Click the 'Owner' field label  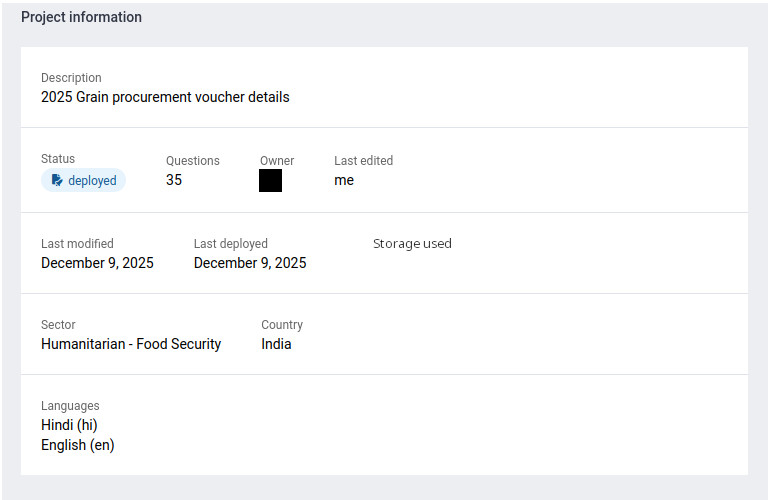(x=277, y=160)
